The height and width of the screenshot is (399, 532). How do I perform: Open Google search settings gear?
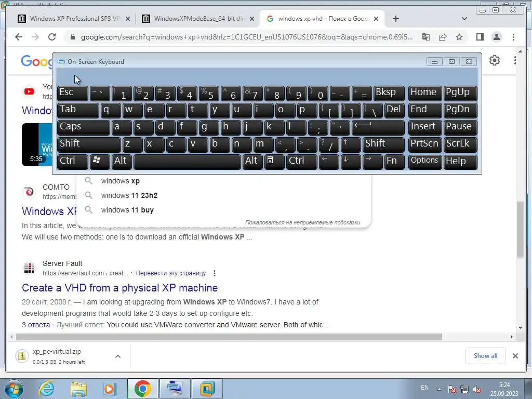click(495, 60)
